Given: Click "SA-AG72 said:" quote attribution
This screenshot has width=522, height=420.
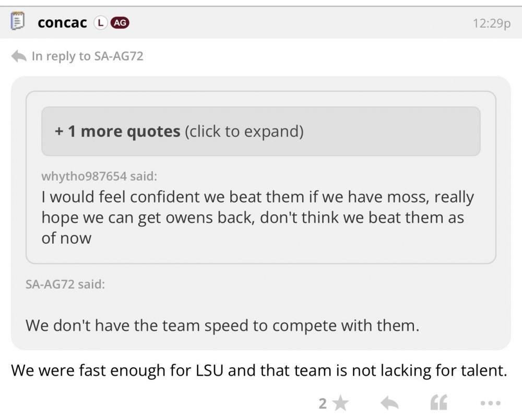Looking at the screenshot, I should (65, 285).
